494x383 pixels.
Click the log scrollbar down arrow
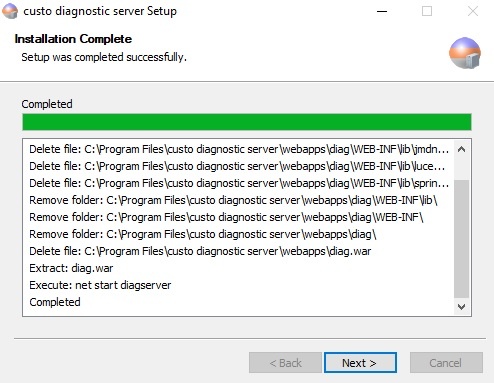[x=461, y=306]
